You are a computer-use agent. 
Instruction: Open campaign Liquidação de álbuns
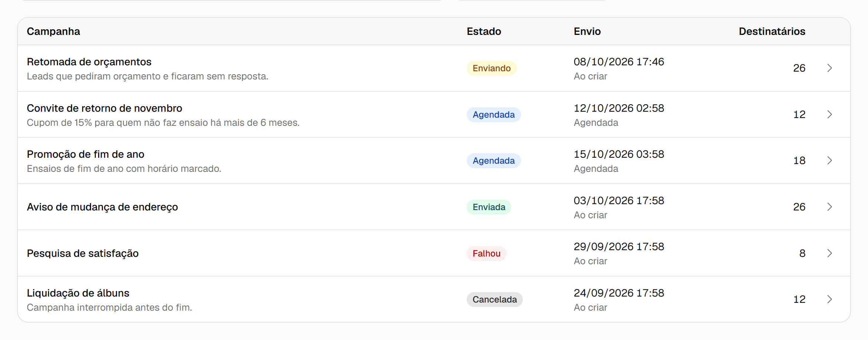coord(78,293)
